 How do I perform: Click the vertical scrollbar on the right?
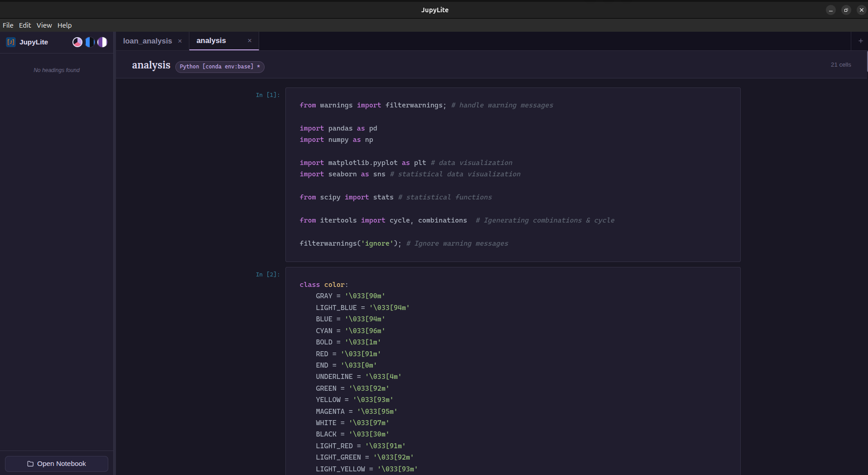(866, 61)
